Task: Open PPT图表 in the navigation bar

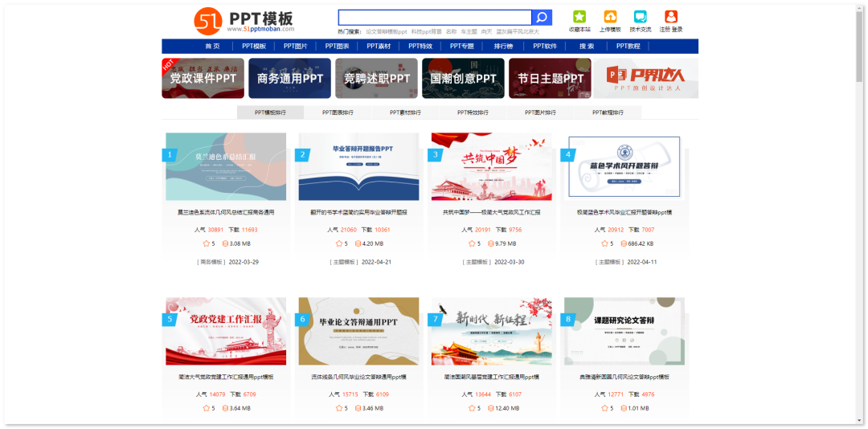Action: coord(337,47)
